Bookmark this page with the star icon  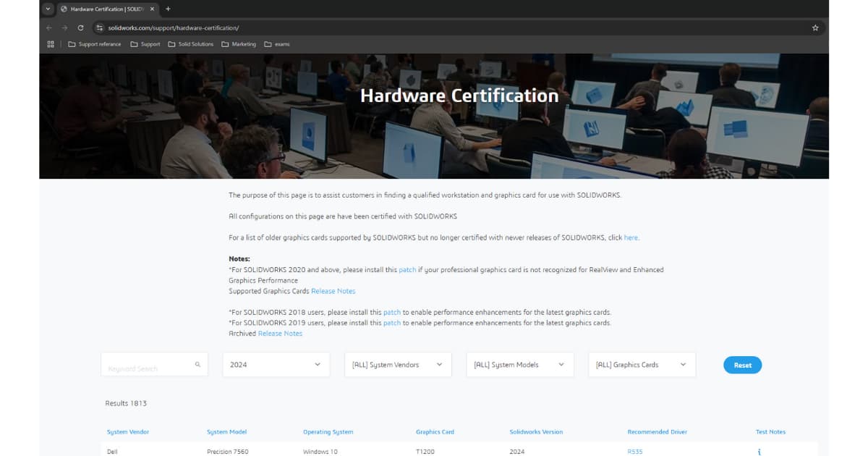tap(815, 28)
